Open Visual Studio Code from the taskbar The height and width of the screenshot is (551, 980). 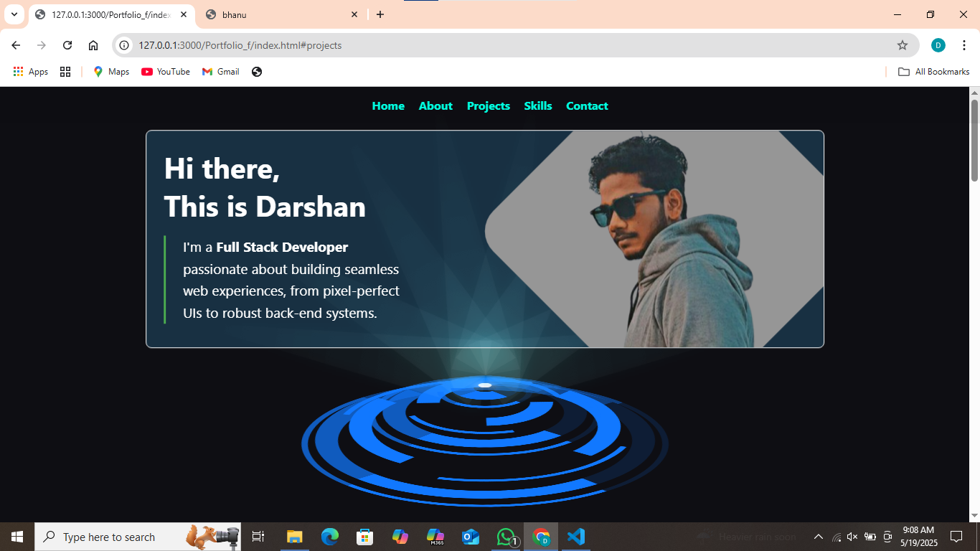[x=576, y=537]
